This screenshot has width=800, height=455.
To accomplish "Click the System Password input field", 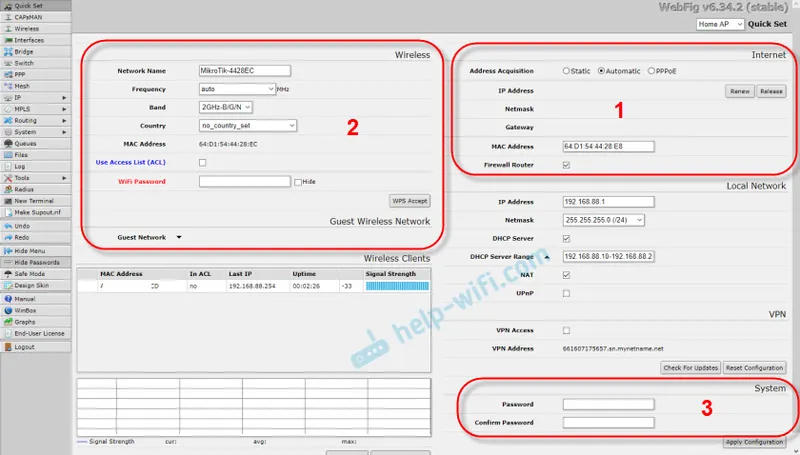I will 609,404.
